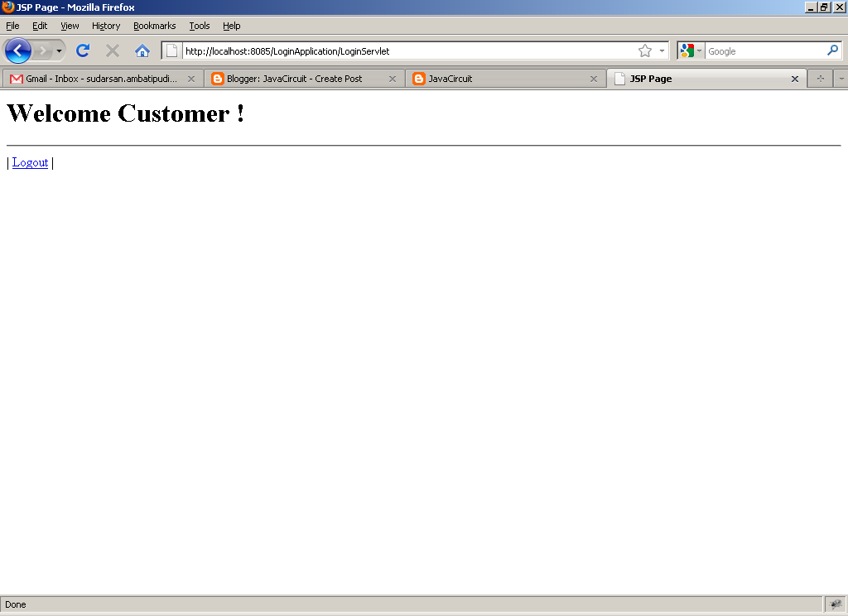Click the search magnifier icon
Image resolution: width=848 pixels, height=616 pixels.
click(833, 51)
